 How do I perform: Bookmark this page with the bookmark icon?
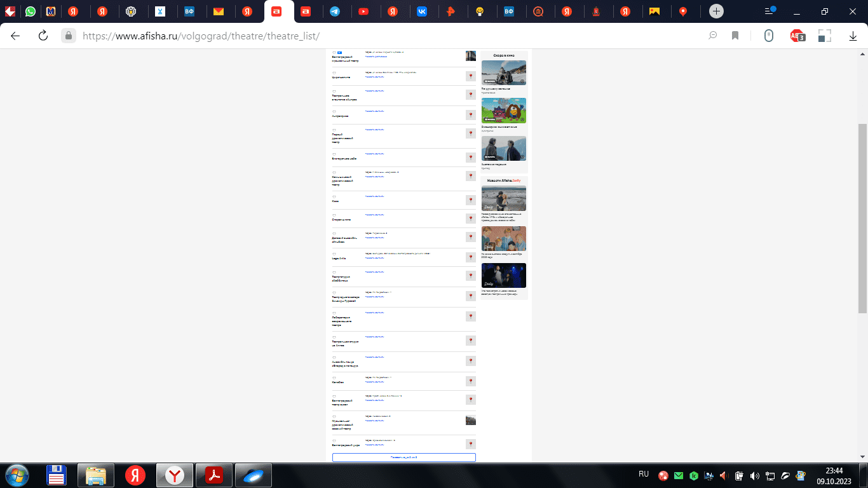tap(735, 36)
